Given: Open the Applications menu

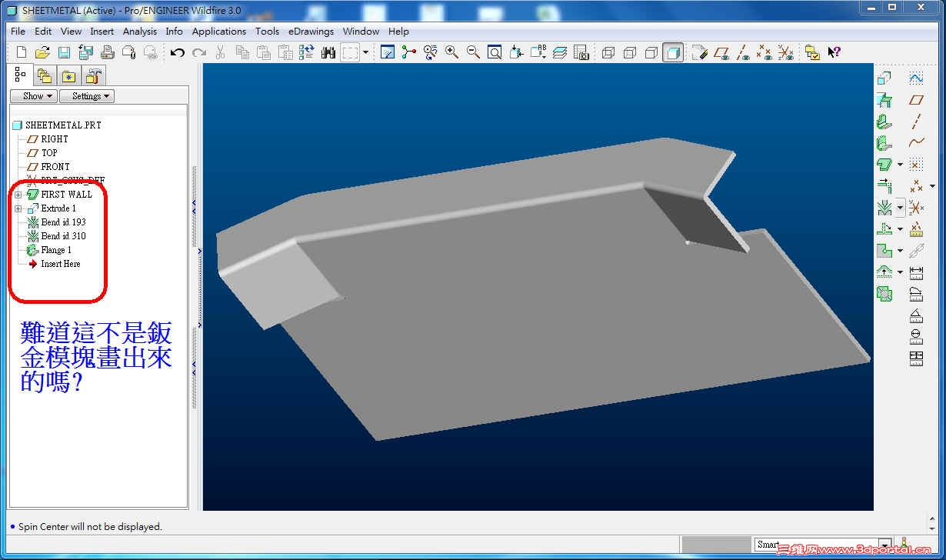Looking at the screenshot, I should click(x=219, y=32).
